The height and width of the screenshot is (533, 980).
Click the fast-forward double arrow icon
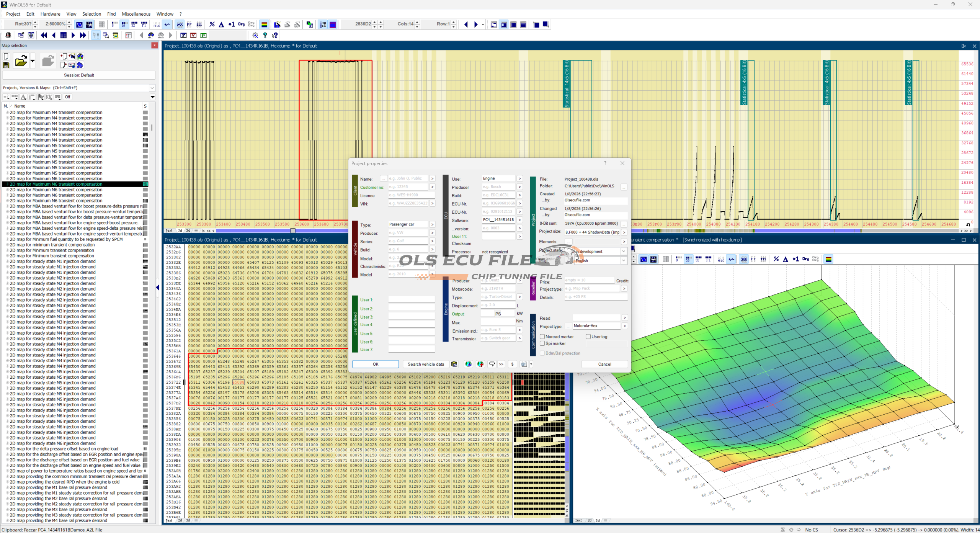pyautogui.click(x=83, y=35)
